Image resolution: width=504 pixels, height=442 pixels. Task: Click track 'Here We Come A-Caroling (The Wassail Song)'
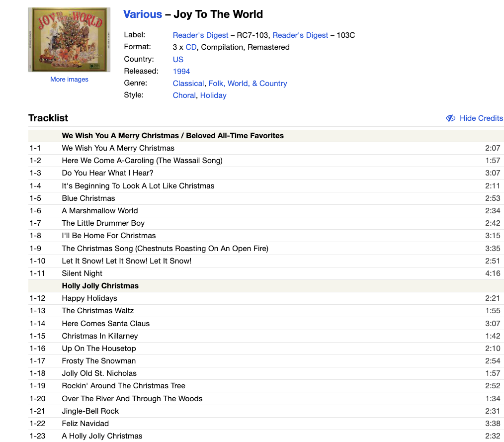pyautogui.click(x=142, y=161)
